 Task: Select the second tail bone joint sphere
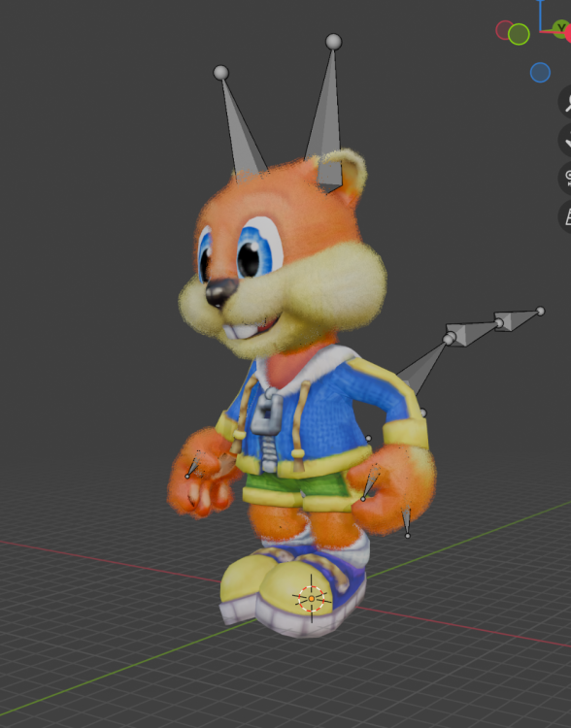click(x=499, y=322)
